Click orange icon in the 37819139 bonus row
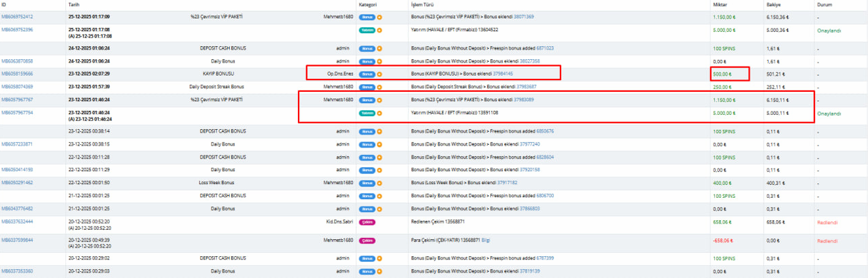868x278 pixels. (380, 271)
